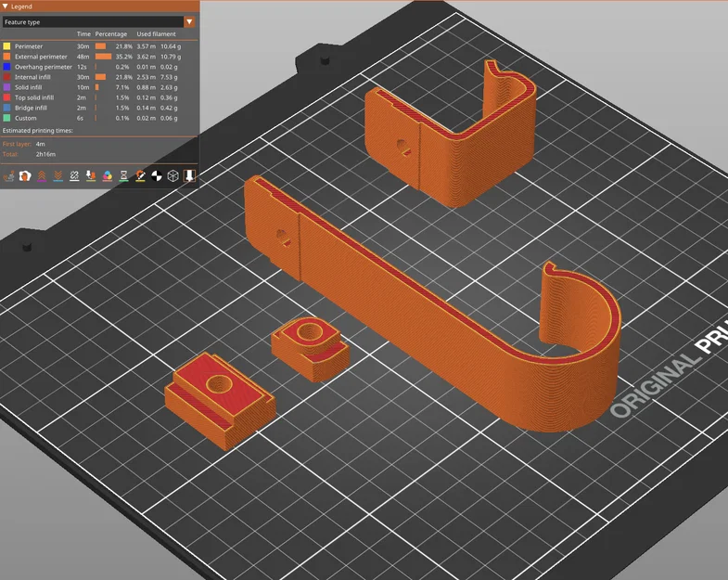The height and width of the screenshot is (580, 728).
Task: Click the External perimeter 35.2% value
Action: [124, 57]
